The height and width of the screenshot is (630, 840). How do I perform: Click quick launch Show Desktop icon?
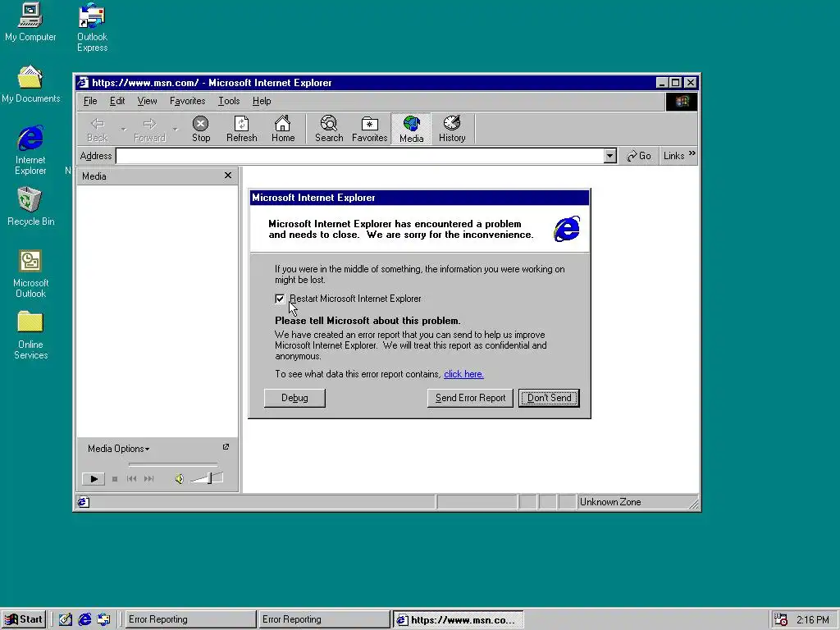pos(66,620)
